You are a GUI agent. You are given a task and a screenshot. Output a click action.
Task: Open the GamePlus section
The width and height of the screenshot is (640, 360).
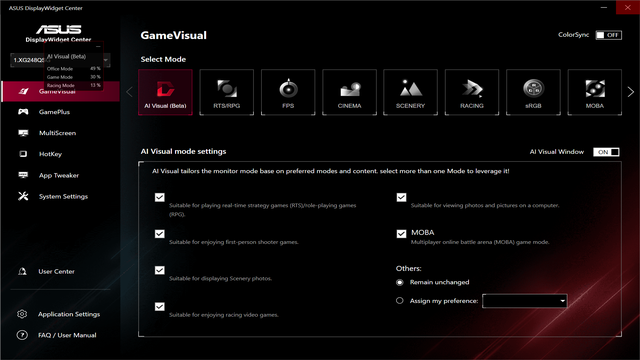(60, 112)
